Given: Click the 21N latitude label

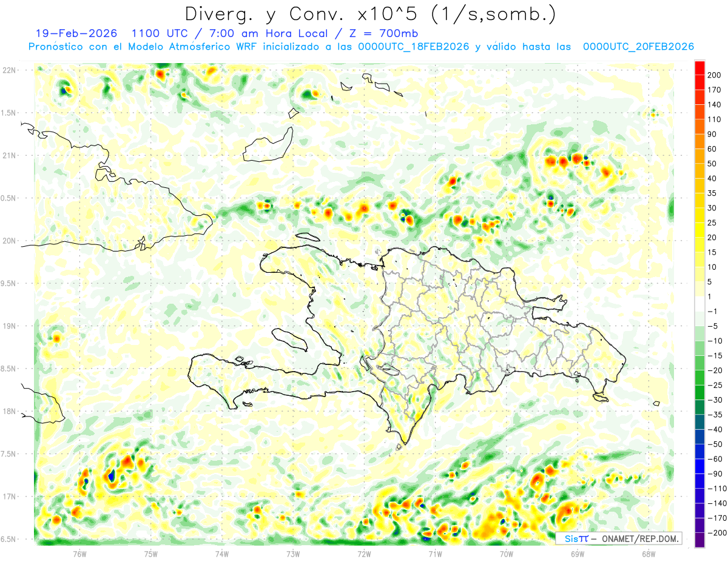Looking at the screenshot, I should point(9,155).
